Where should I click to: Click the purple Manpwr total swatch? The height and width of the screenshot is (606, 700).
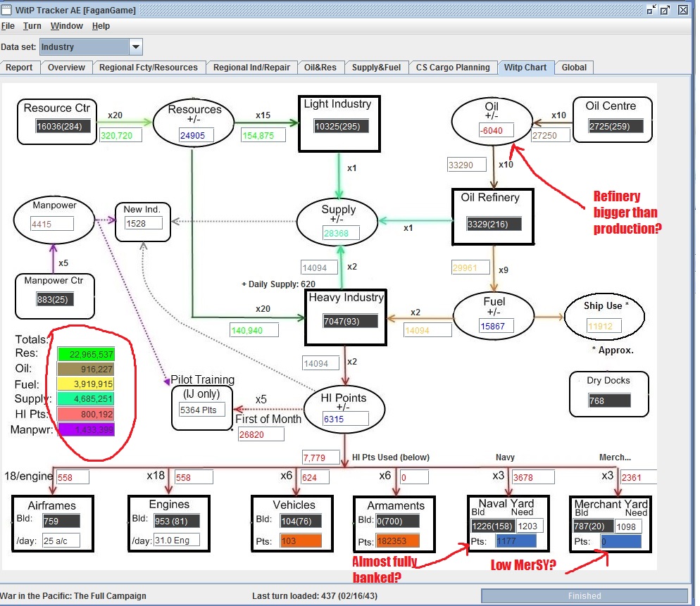(86, 430)
